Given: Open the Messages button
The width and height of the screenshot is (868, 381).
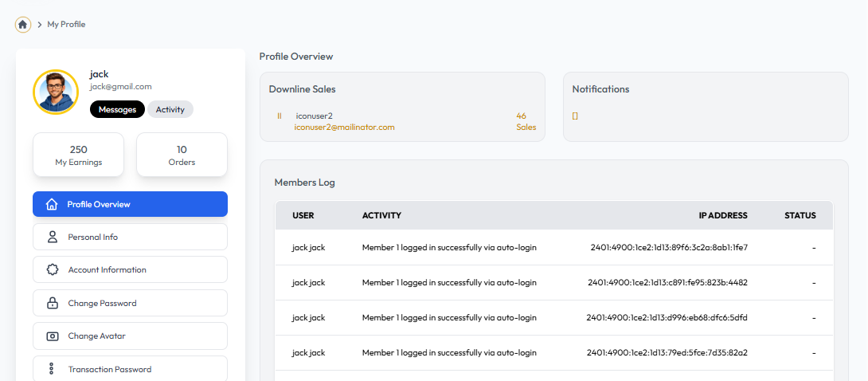Looking at the screenshot, I should click(x=117, y=110).
